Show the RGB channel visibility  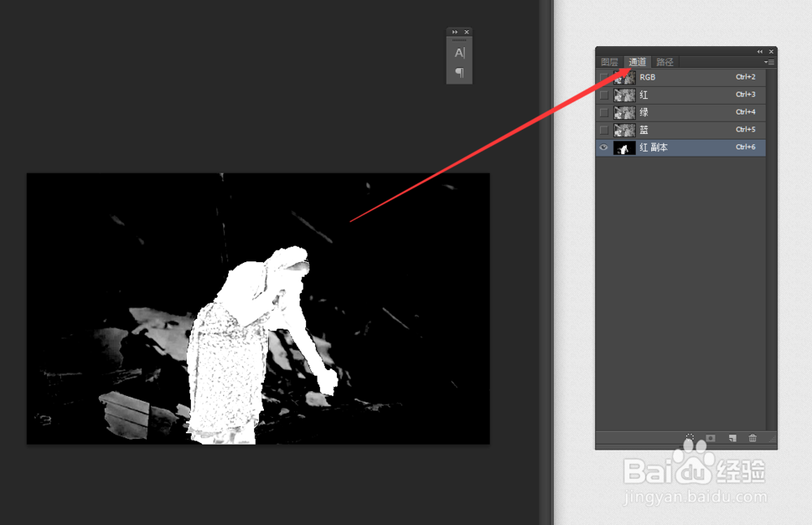[604, 77]
